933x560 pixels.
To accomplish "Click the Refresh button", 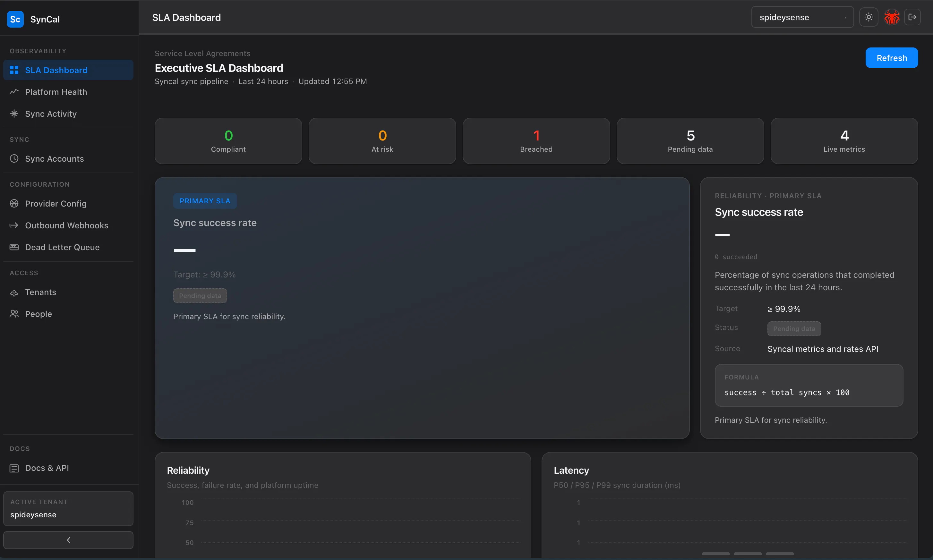I will [x=892, y=58].
